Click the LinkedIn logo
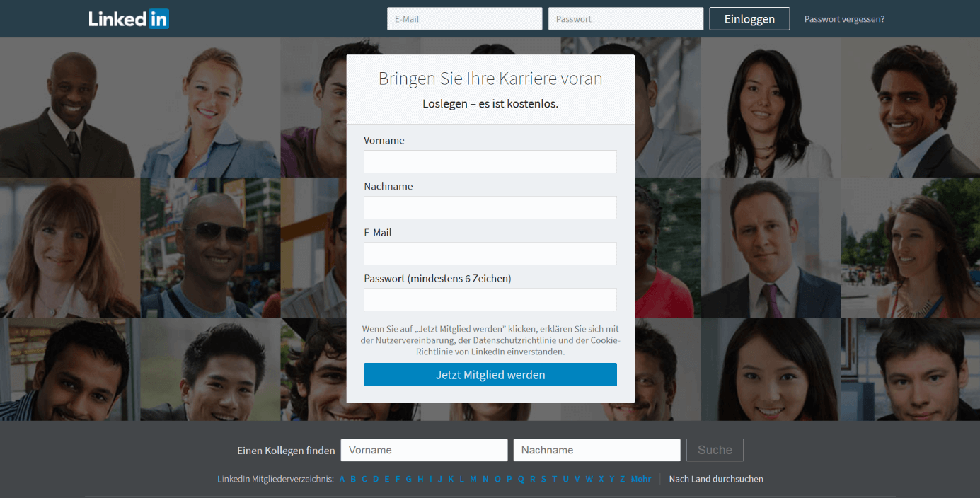Viewport: 980px width, 498px height. [x=129, y=19]
